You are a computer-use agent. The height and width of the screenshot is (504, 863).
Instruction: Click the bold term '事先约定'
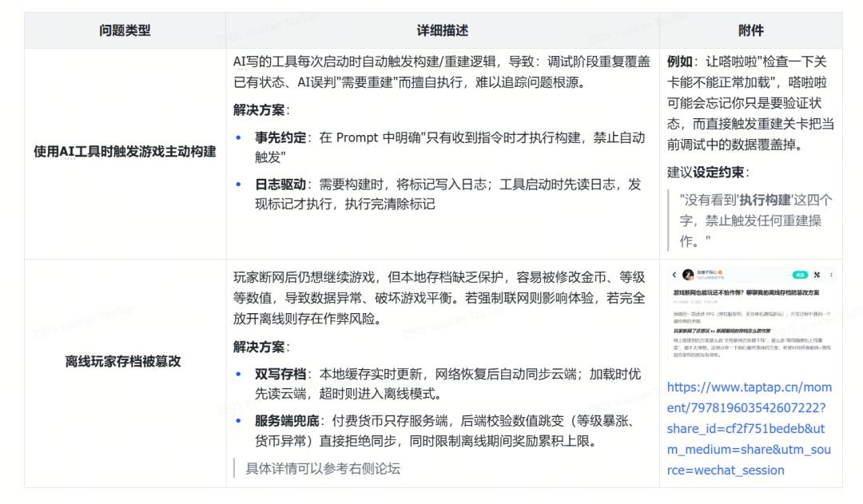[280, 137]
